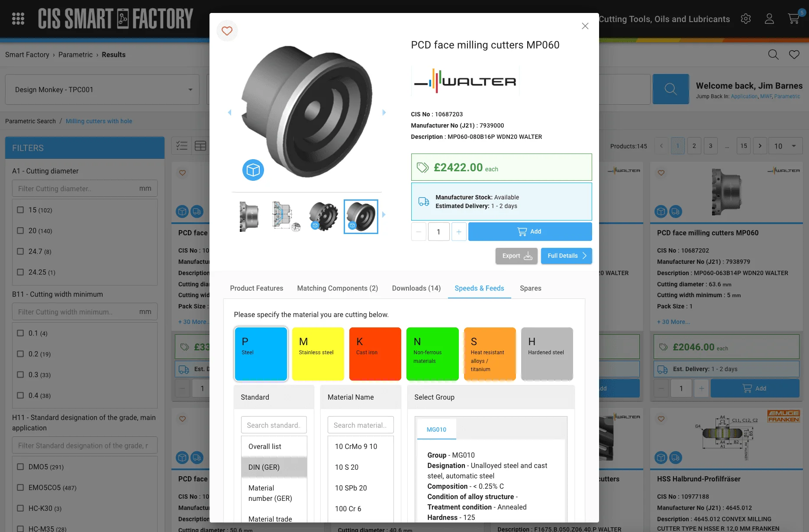
Task: Favourite the 10687202 product card heart
Action: click(661, 173)
